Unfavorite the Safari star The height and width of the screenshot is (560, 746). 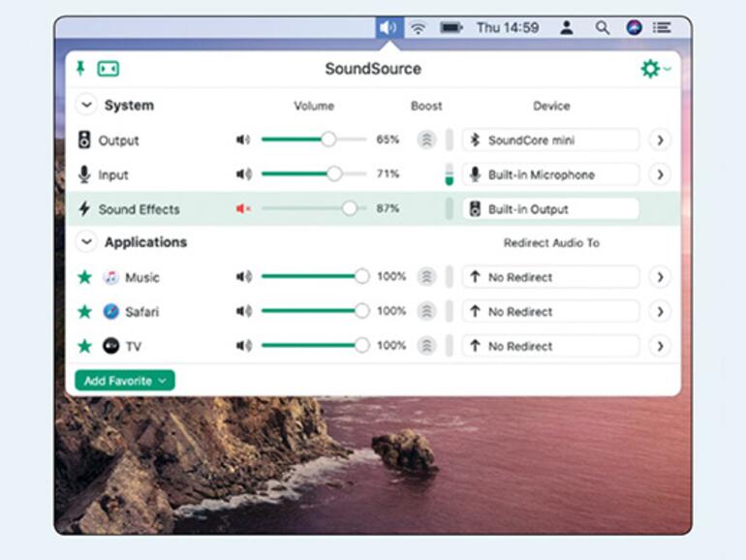pyautogui.click(x=84, y=311)
